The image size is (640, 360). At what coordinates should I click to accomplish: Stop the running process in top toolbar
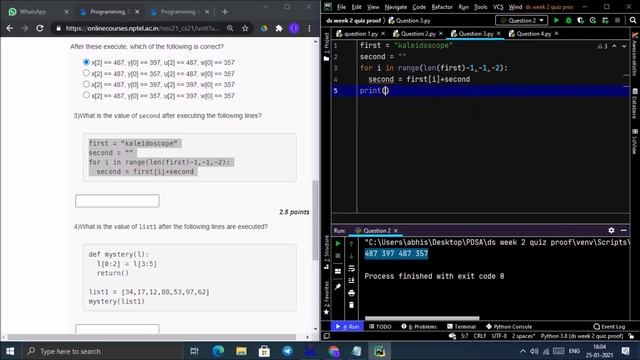618,20
